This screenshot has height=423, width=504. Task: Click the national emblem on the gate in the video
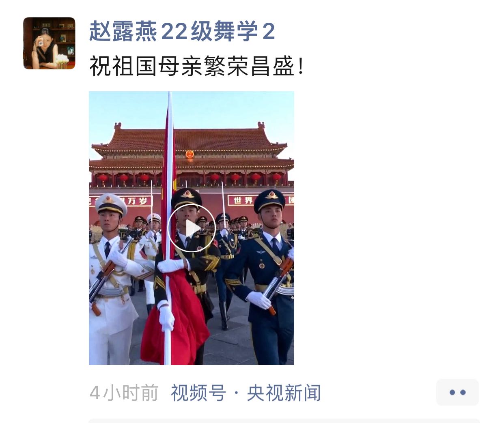[190, 155]
